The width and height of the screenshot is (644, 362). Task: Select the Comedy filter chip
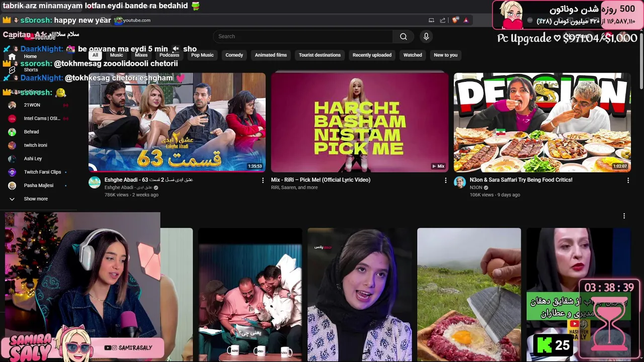234,55
